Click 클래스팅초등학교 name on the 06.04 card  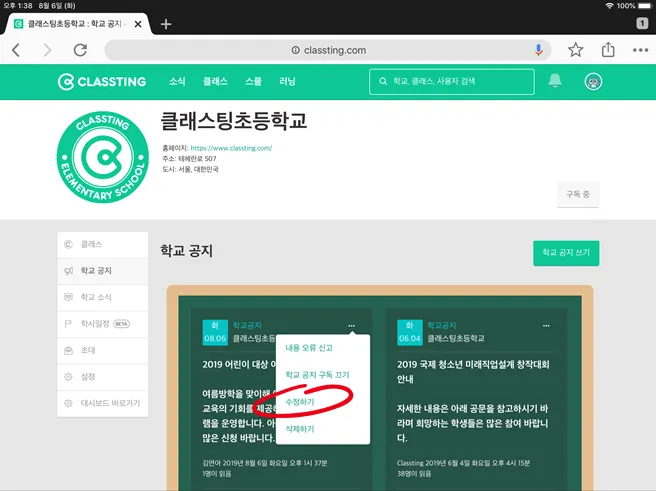[x=456, y=338]
